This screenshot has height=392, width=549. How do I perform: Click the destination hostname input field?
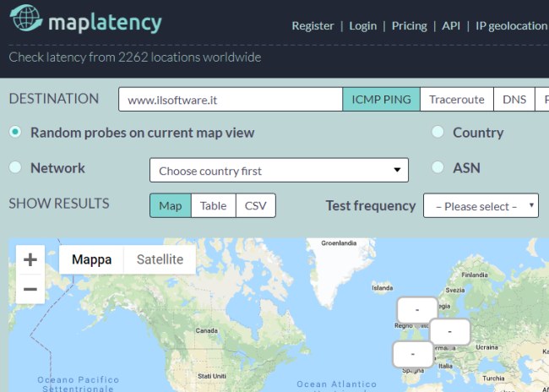pos(230,100)
